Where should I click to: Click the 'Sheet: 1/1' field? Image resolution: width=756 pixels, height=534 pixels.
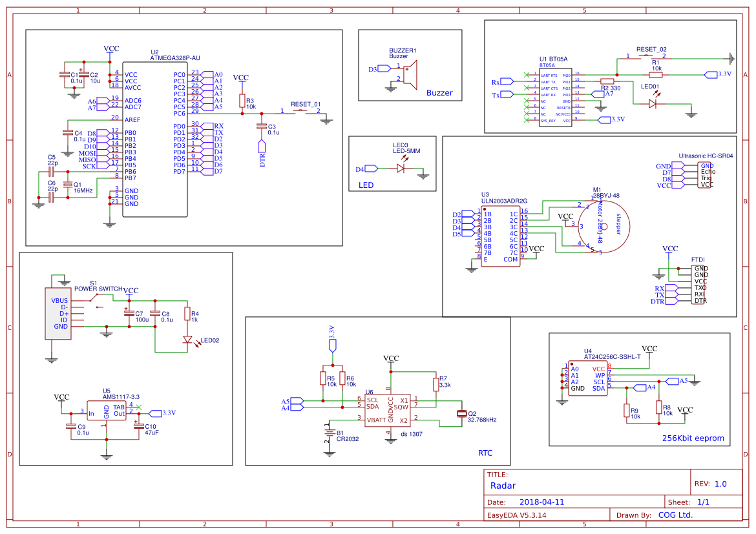pos(689,502)
